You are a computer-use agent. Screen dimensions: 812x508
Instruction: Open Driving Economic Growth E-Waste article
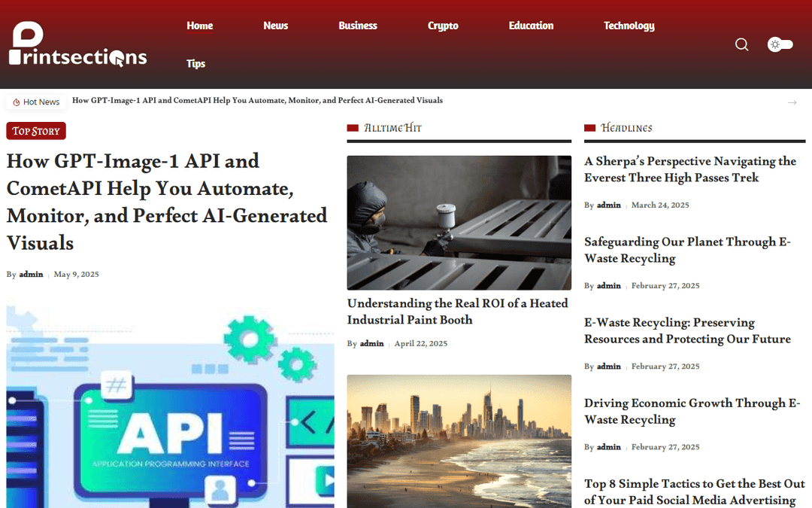[692, 411]
